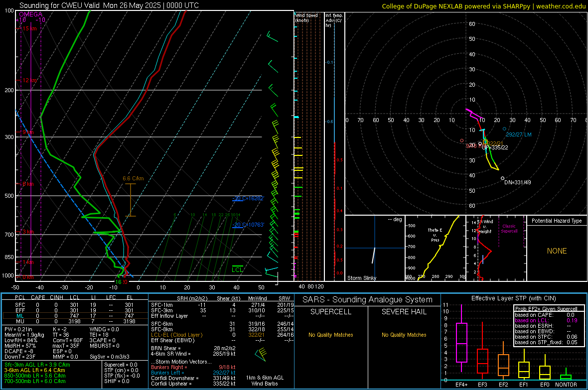Click the Eff Shear (EBWD) row

click(222, 340)
